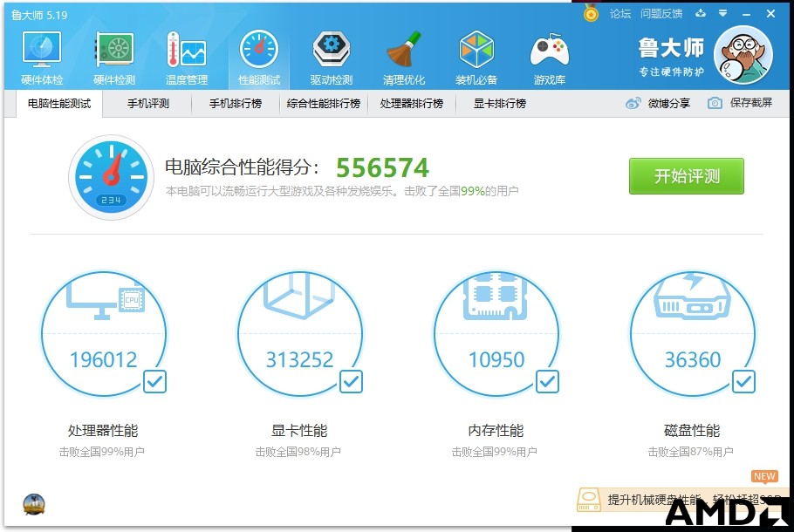Click the 处理器性能 label
Viewport: 794px width, 532px height.
103,431
